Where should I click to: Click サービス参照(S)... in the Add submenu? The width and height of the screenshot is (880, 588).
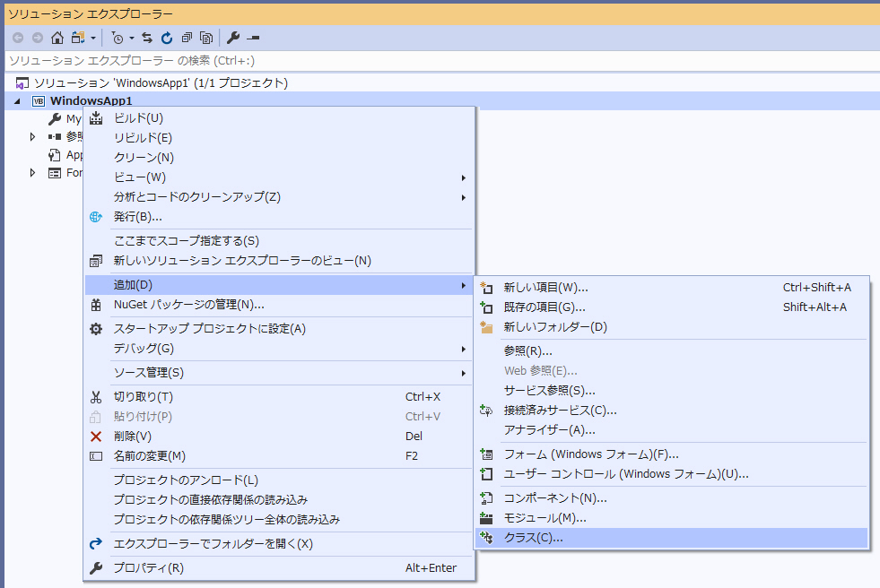[671, 390]
